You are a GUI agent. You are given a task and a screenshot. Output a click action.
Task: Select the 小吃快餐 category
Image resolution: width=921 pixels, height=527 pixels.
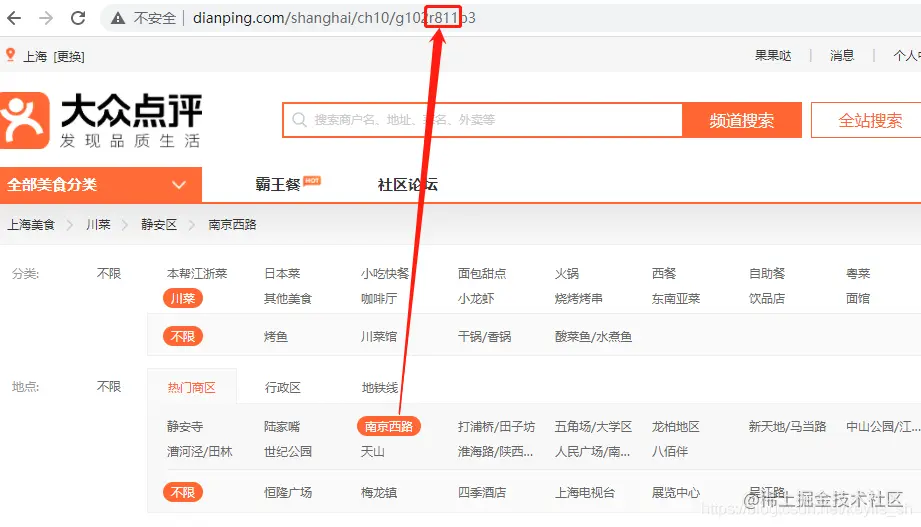[x=385, y=273]
